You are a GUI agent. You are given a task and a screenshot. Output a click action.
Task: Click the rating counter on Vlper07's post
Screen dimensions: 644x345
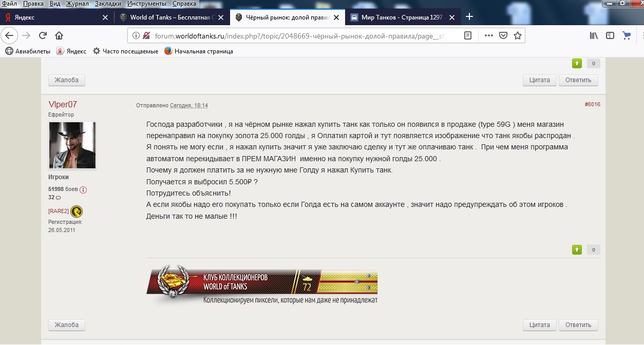(593, 250)
